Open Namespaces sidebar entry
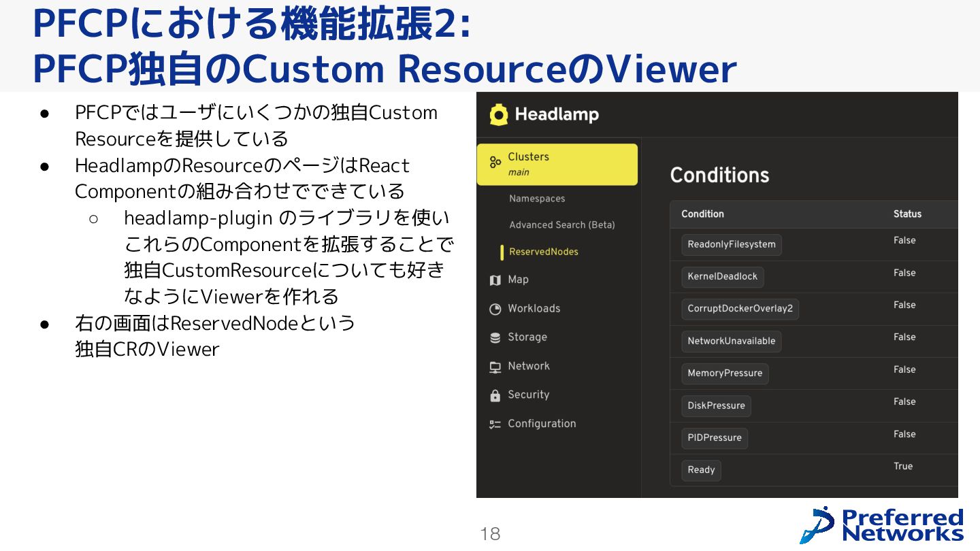 pos(537,199)
